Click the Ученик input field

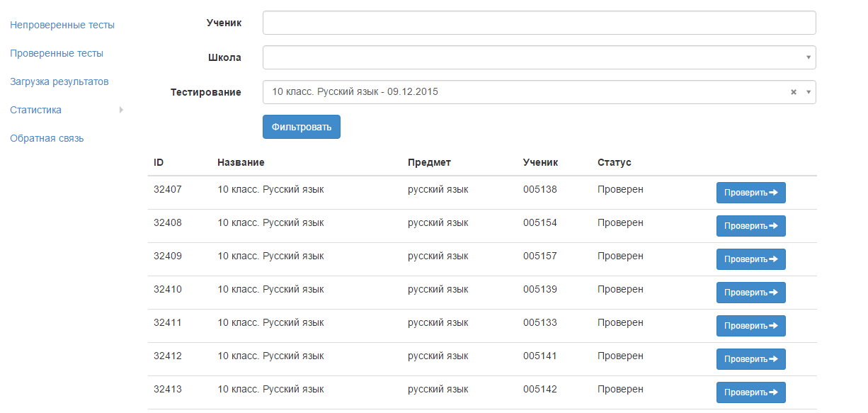tap(538, 23)
